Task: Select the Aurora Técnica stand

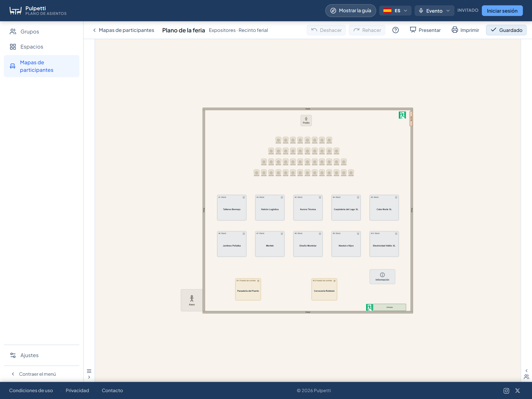Action: [308, 207]
